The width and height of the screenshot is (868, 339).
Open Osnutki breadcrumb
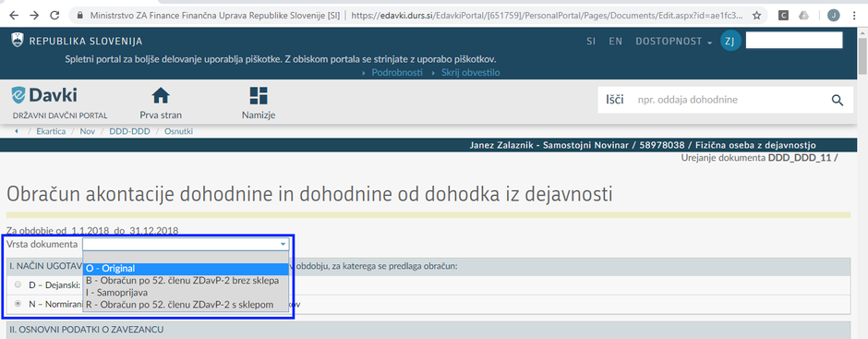click(x=179, y=131)
